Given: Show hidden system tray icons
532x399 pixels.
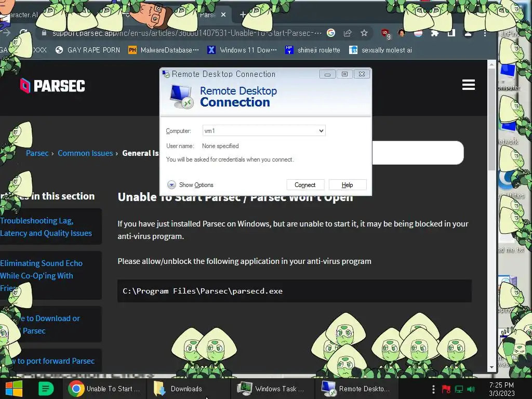Looking at the screenshot, I should (433, 389).
